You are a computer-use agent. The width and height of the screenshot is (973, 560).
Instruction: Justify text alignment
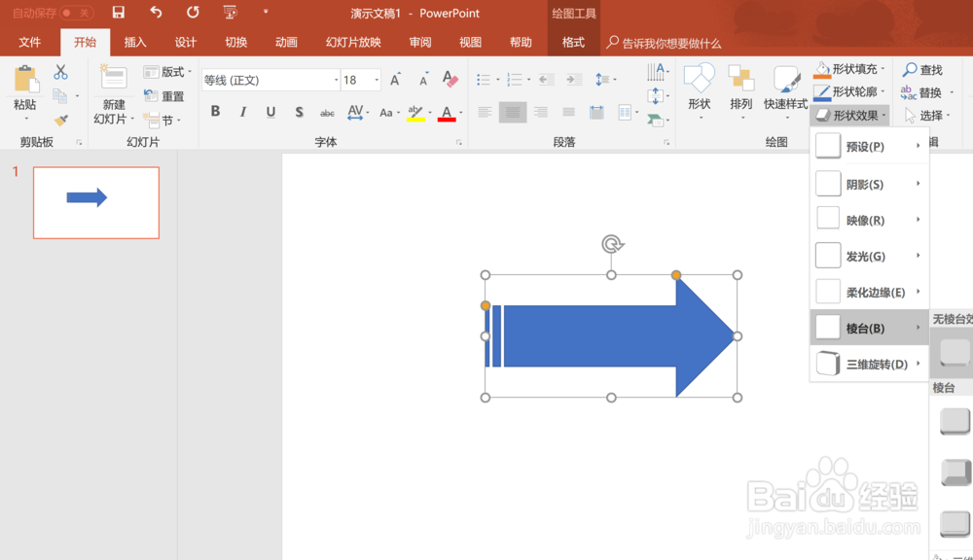tap(568, 112)
